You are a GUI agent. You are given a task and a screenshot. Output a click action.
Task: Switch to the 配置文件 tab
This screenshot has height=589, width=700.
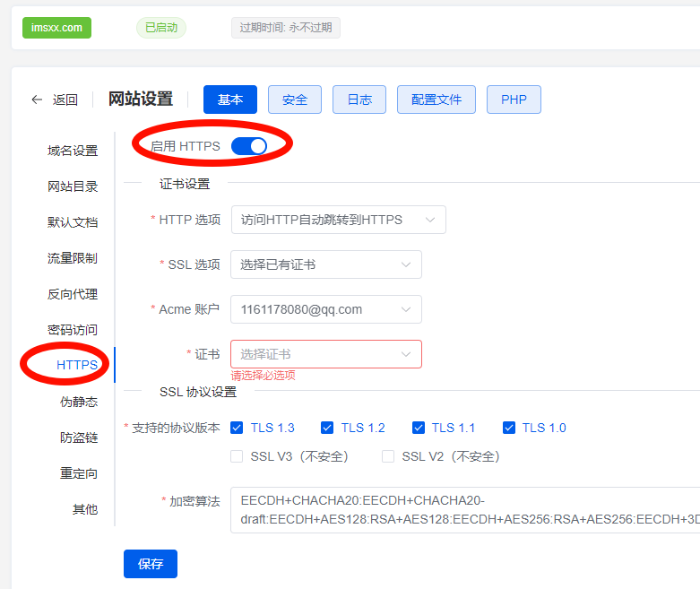[436, 100]
